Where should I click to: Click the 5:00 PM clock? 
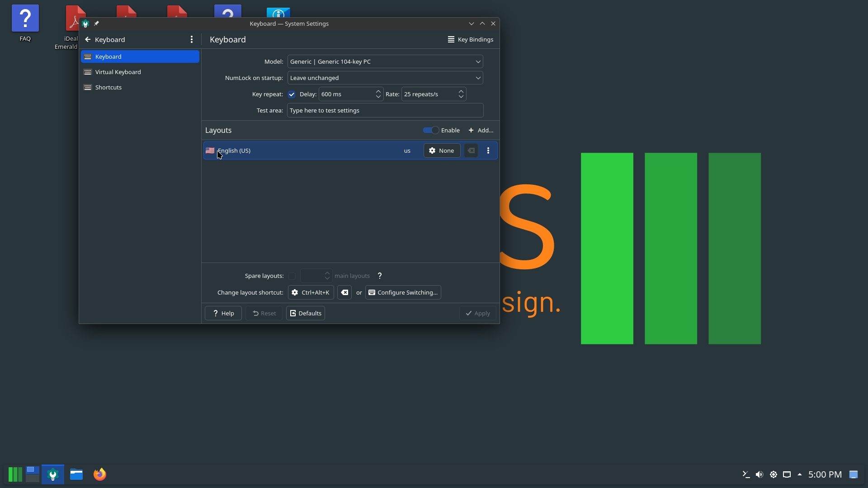click(x=825, y=474)
